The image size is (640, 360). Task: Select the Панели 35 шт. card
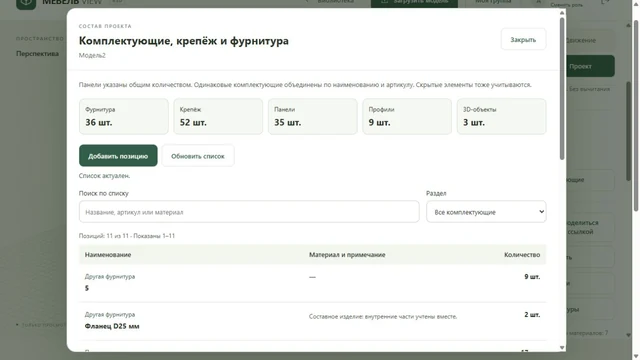(313, 116)
